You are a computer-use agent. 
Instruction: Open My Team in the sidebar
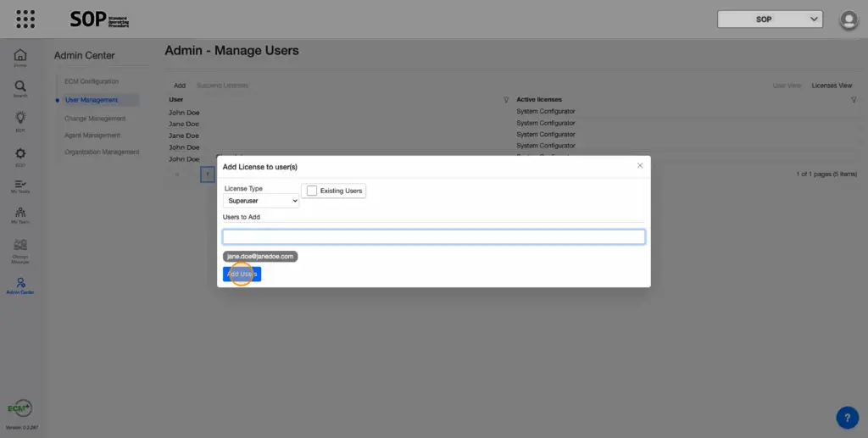pyautogui.click(x=20, y=214)
